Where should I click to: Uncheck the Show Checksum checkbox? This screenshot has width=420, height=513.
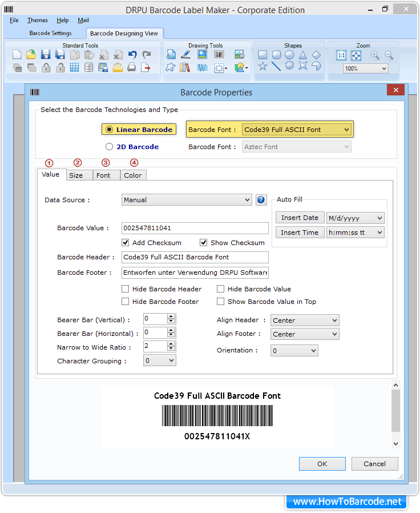(204, 242)
